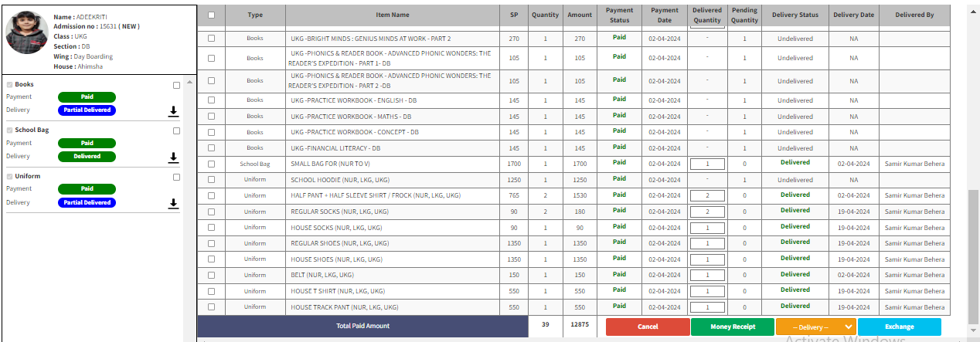This screenshot has width=980, height=342.
Task: Click the Delivery Status column header
Action: pyautogui.click(x=795, y=15)
